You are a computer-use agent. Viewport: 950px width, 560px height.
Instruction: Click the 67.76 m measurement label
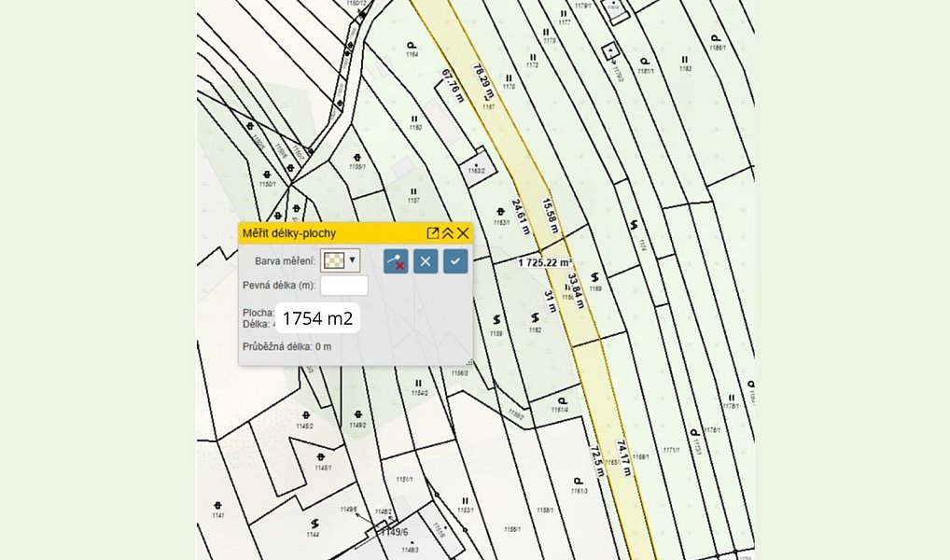(x=453, y=86)
